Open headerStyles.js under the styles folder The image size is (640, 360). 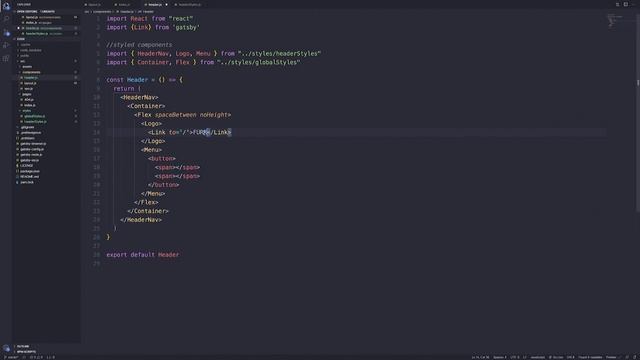[35, 122]
